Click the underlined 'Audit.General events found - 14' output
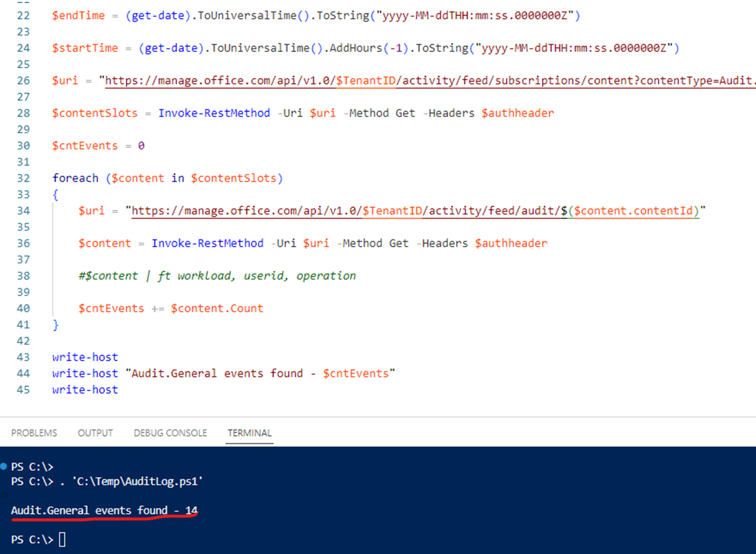756x554 pixels. tap(102, 510)
